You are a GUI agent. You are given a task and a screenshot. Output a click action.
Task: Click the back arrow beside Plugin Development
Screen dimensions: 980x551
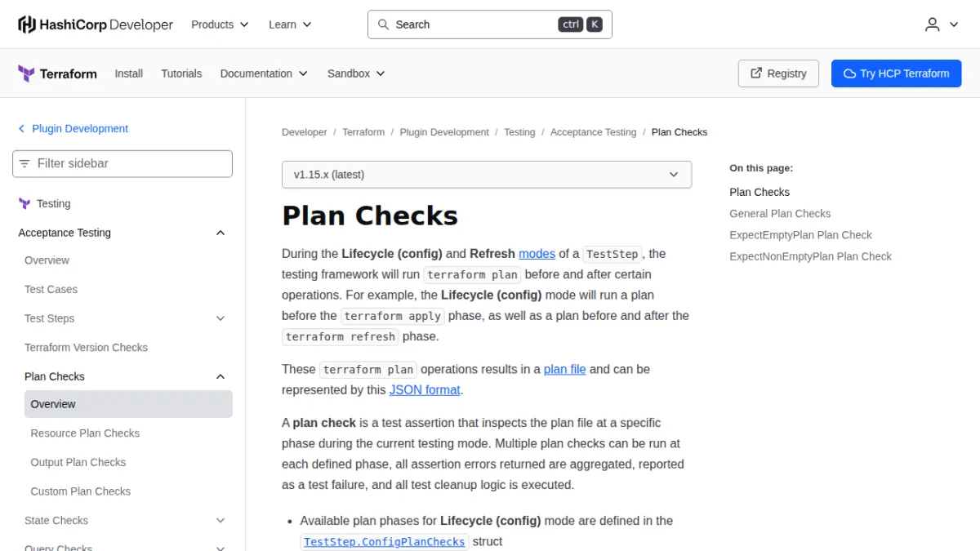(22, 129)
